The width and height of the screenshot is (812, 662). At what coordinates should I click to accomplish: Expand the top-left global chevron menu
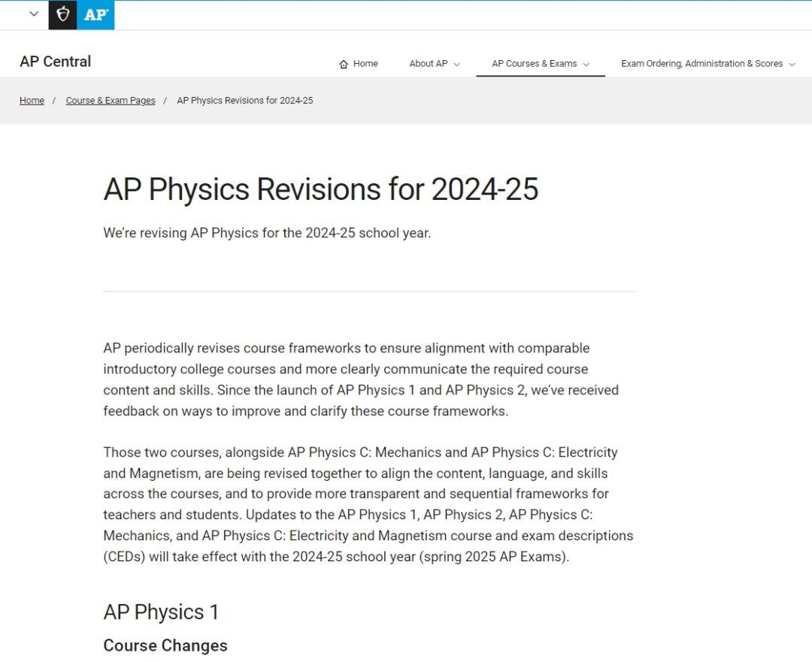tap(34, 14)
